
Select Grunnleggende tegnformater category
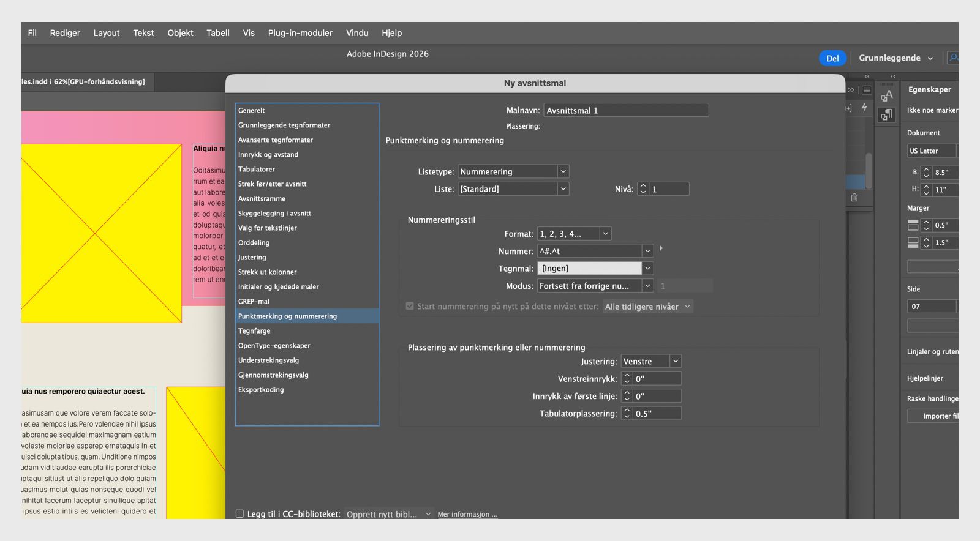coord(307,125)
